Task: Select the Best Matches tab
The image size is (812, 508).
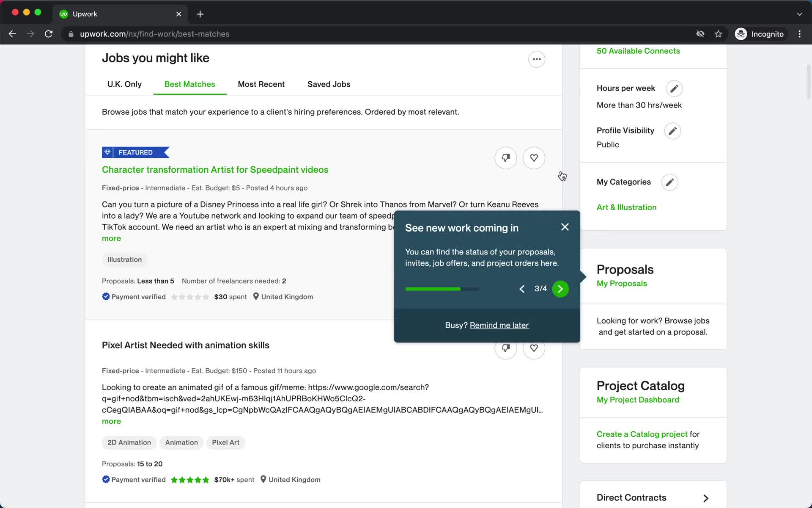Action: pyautogui.click(x=189, y=84)
